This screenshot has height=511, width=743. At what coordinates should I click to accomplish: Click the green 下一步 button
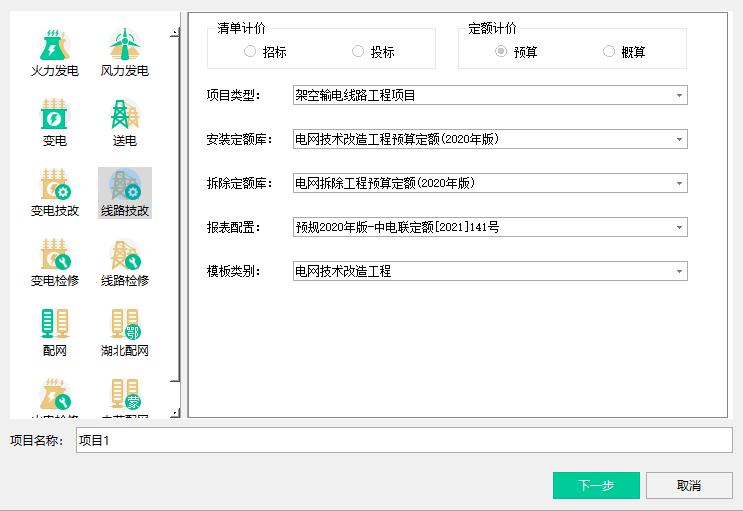596,485
